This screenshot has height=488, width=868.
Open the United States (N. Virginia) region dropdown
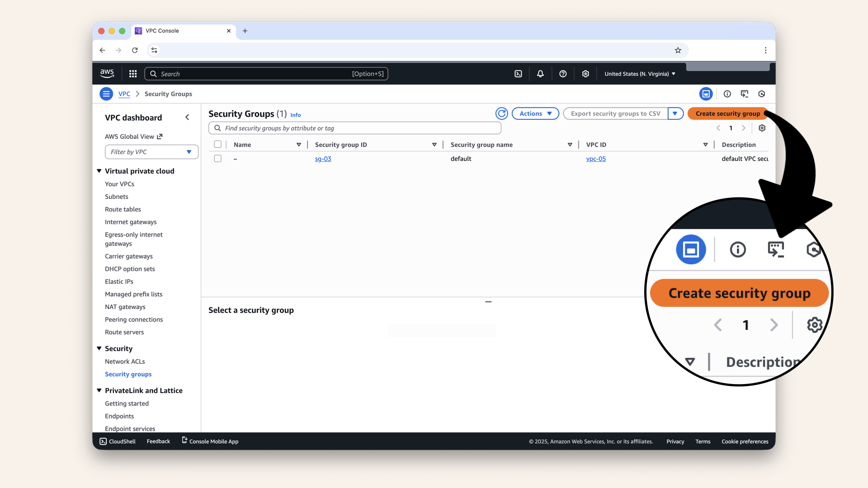[639, 74]
